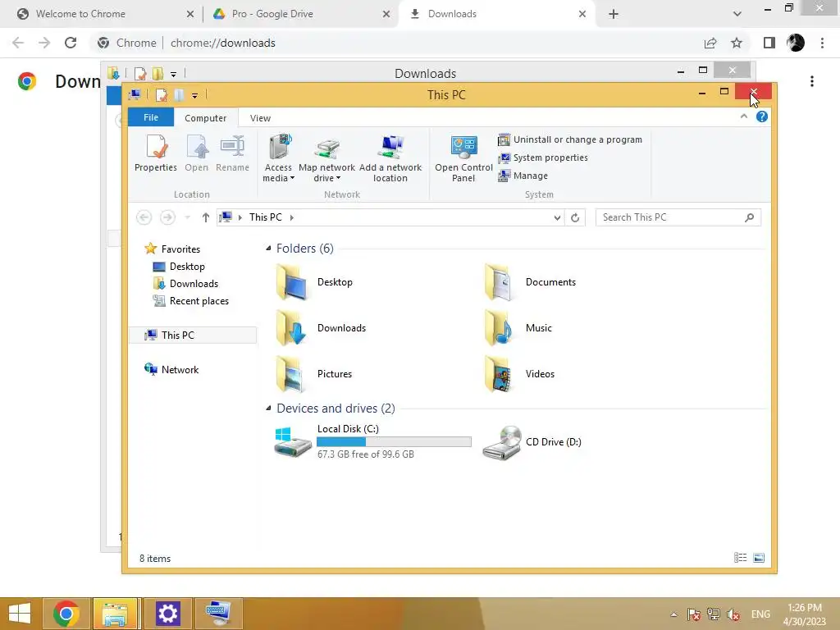Open the Help question mark icon
Viewport: 840px width, 630px height.
[x=762, y=116]
